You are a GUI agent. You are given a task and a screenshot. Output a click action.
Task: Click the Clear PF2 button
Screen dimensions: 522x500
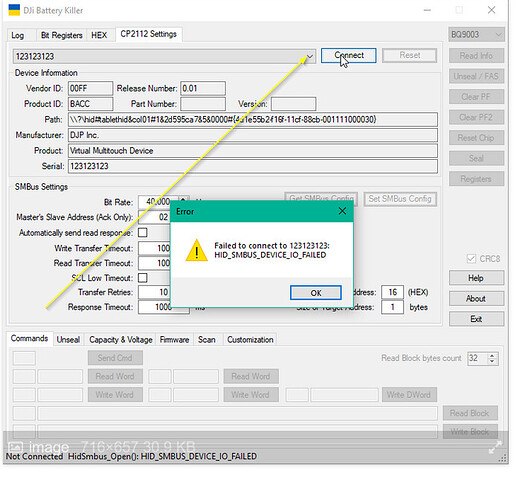click(476, 117)
